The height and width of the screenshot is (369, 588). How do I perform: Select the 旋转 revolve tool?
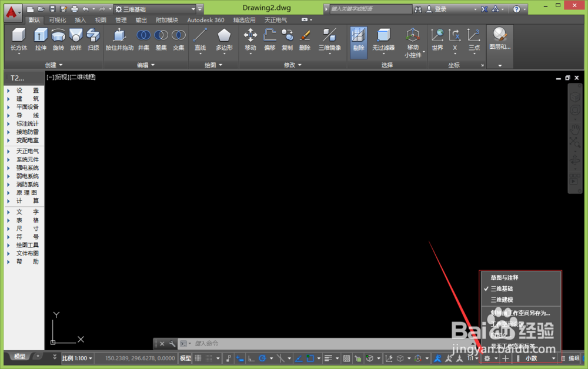pos(58,40)
